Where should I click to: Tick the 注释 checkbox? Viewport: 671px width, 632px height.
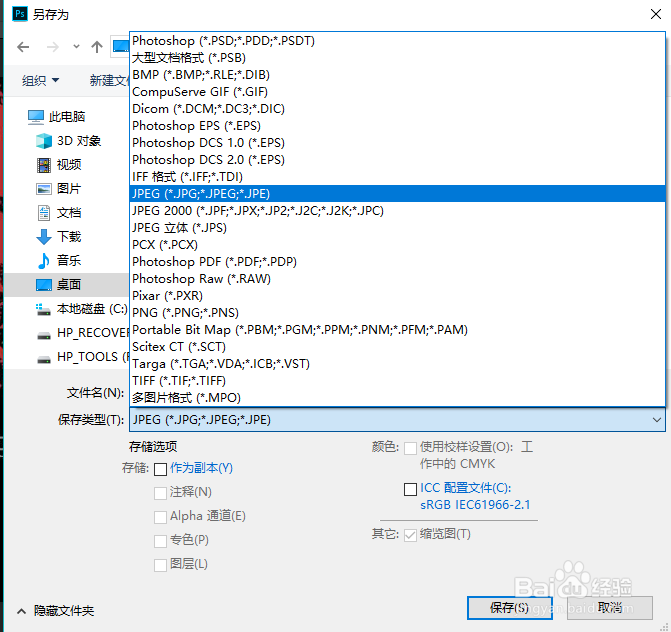[160, 493]
